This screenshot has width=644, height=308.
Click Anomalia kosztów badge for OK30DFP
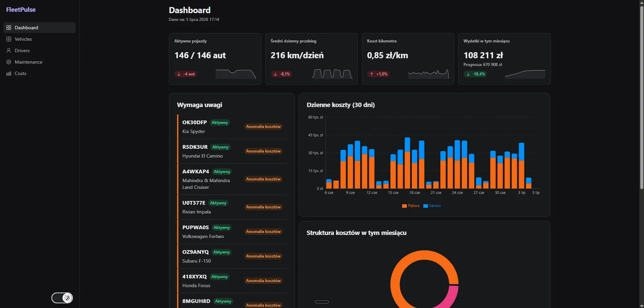pyautogui.click(x=263, y=127)
